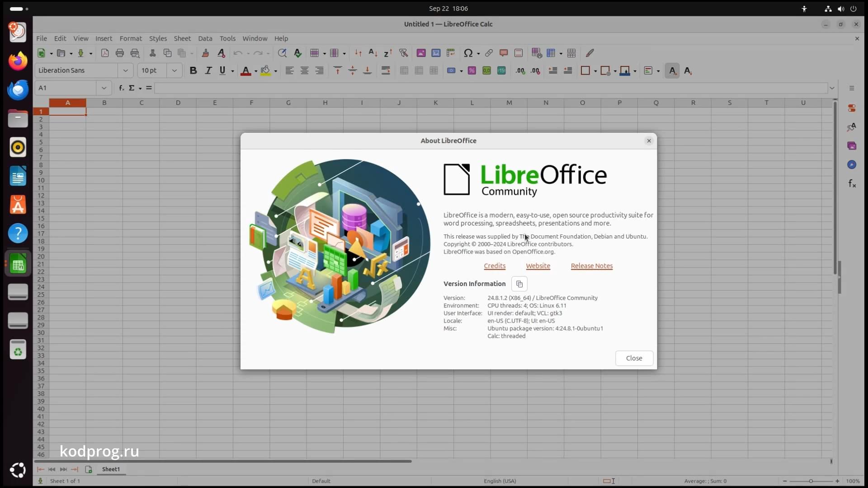Click Align Right icon

[319, 70]
